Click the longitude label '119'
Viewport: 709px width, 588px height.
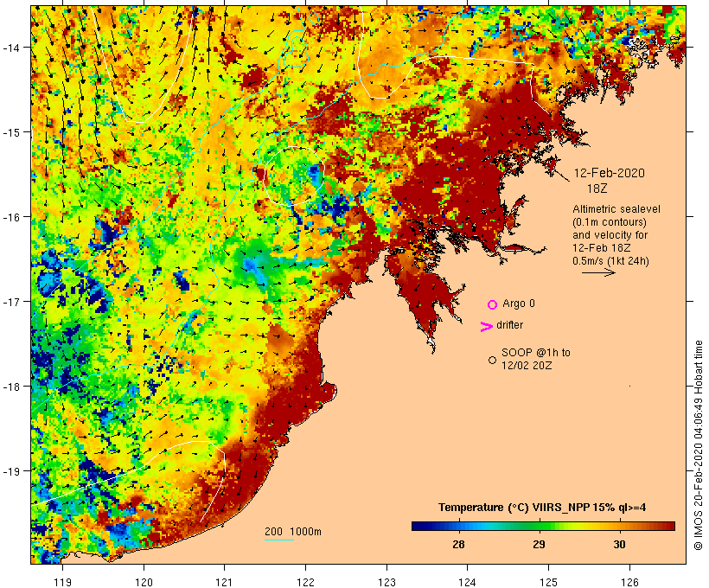coord(63,583)
